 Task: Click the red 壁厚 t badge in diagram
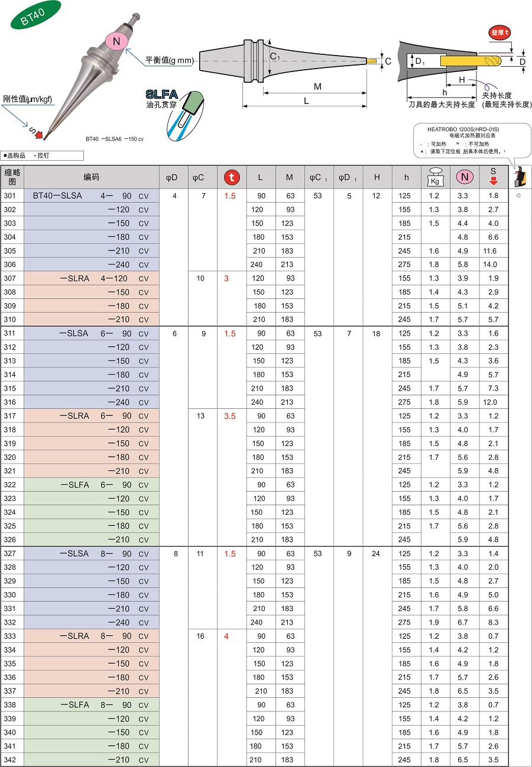tap(499, 32)
